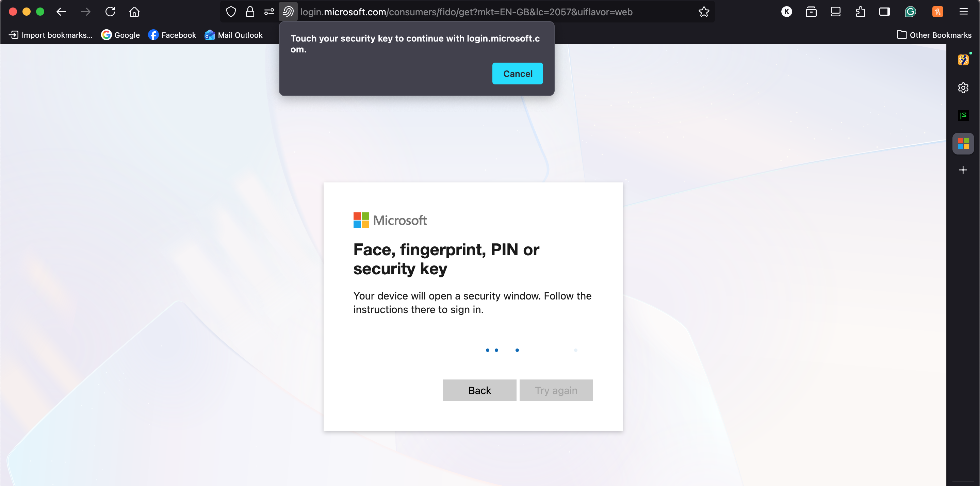Open the extensions puzzle piece icon
This screenshot has height=486, width=980.
coord(860,12)
